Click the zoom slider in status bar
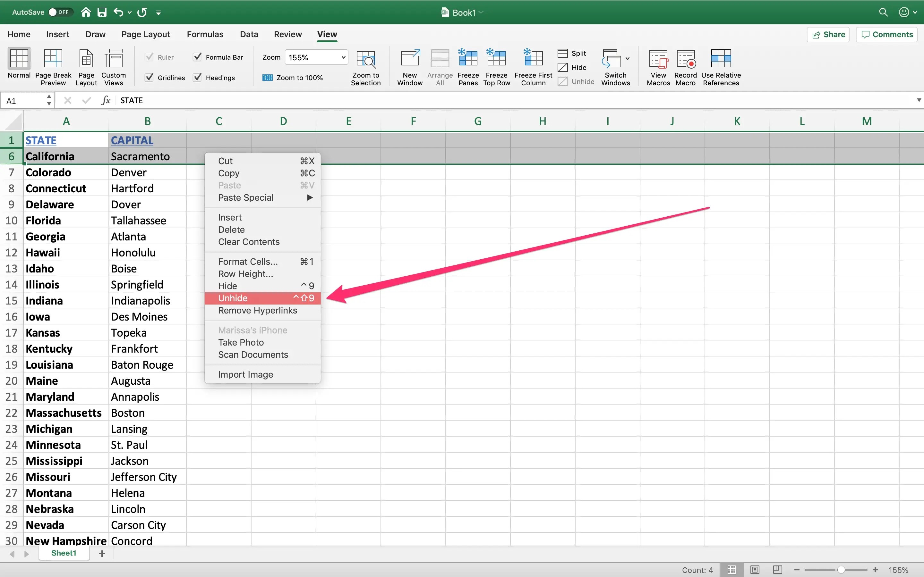The width and height of the screenshot is (924, 577). coord(841,570)
